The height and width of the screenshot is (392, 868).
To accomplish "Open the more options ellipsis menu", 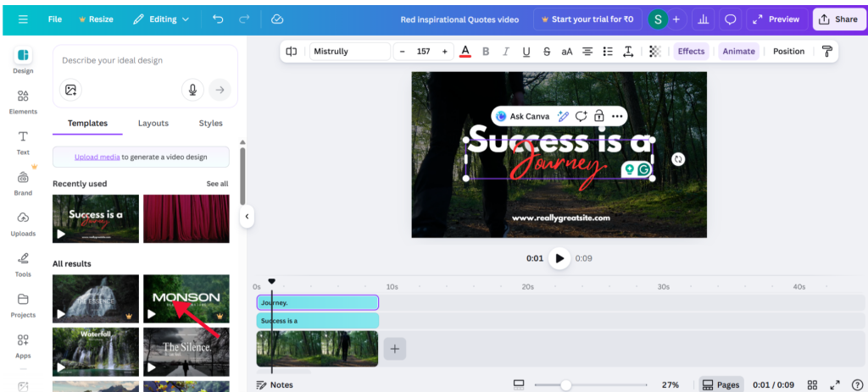I will [617, 116].
